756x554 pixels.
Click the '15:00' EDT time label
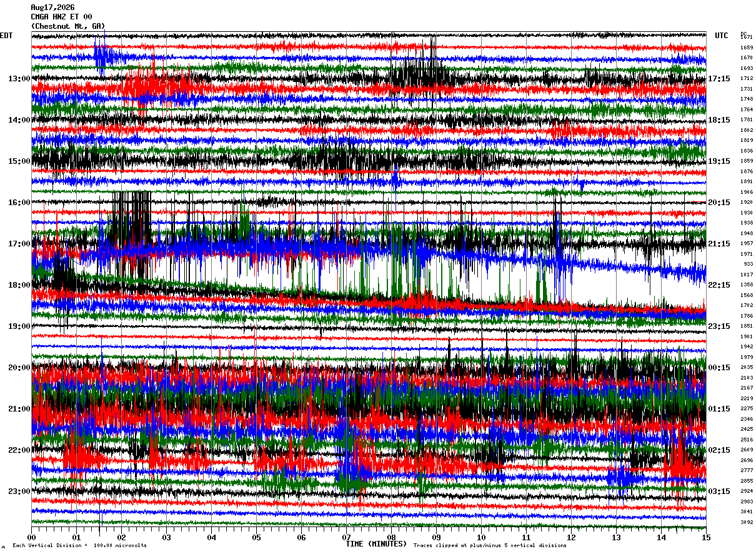pyautogui.click(x=19, y=161)
